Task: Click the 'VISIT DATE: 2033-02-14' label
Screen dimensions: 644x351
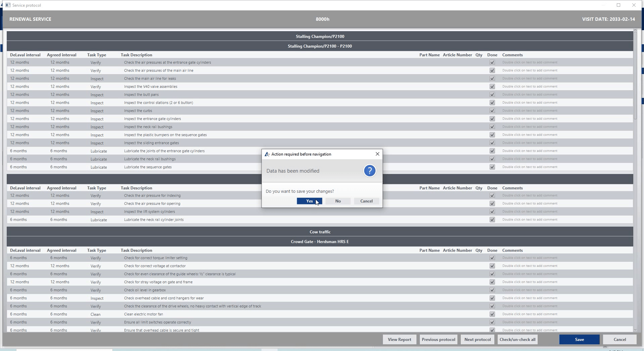Action: pyautogui.click(x=608, y=19)
